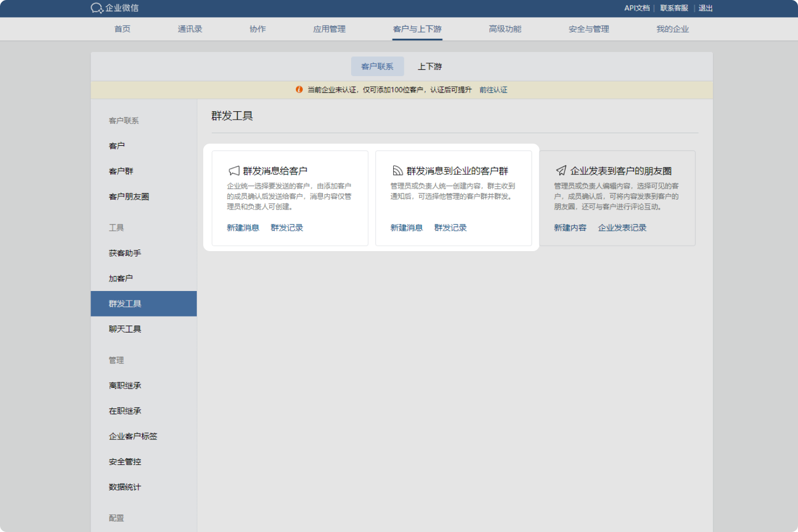Click 退出 to log out

point(705,8)
